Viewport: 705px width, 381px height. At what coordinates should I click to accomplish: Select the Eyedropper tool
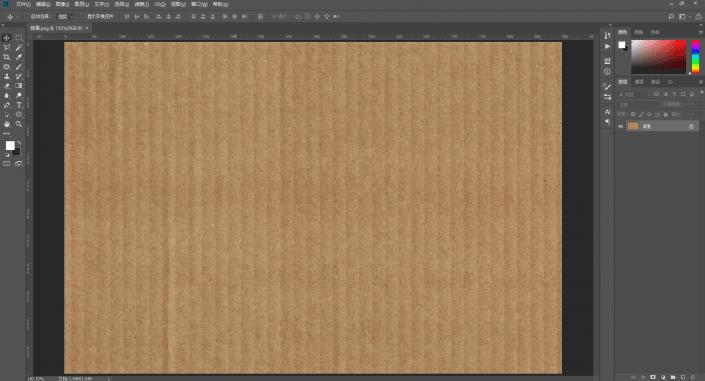point(19,57)
